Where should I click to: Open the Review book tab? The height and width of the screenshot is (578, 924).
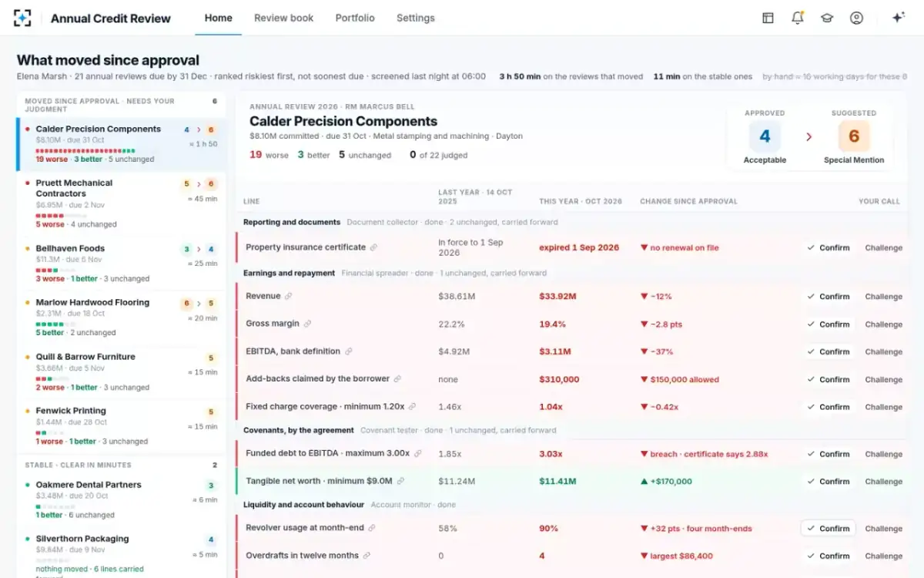(x=283, y=18)
